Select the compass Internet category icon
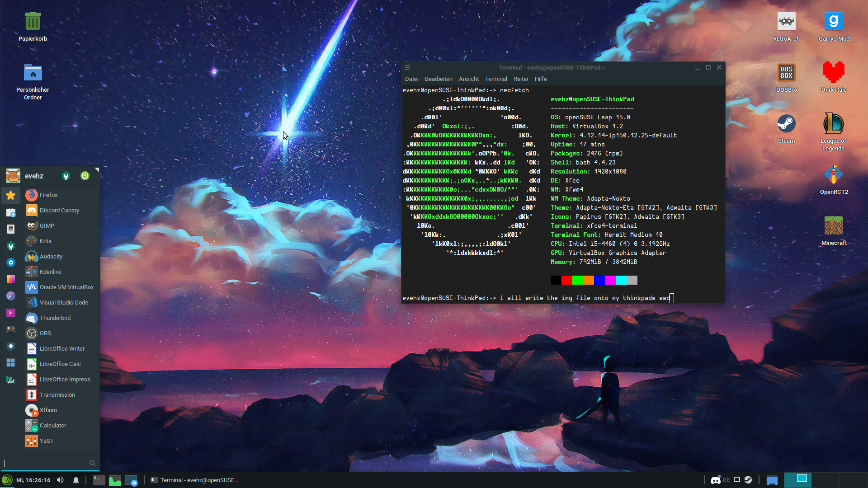The width and height of the screenshot is (868, 488). point(11,296)
